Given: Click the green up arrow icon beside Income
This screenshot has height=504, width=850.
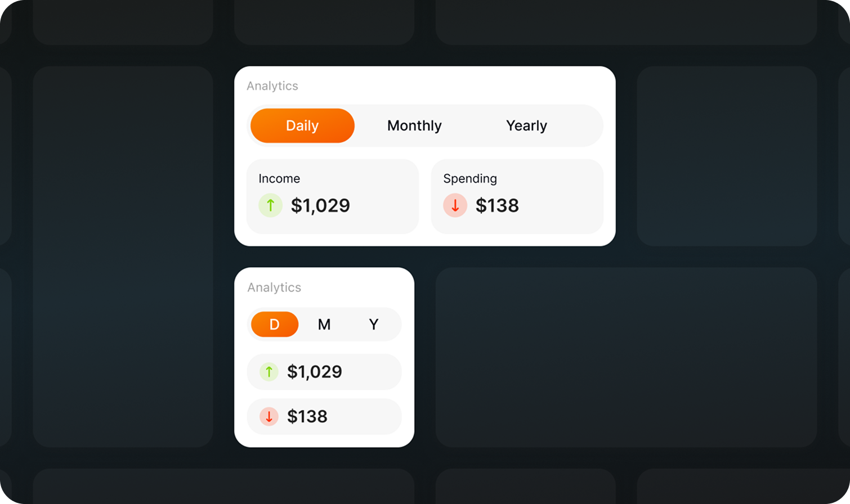Looking at the screenshot, I should pos(270,205).
